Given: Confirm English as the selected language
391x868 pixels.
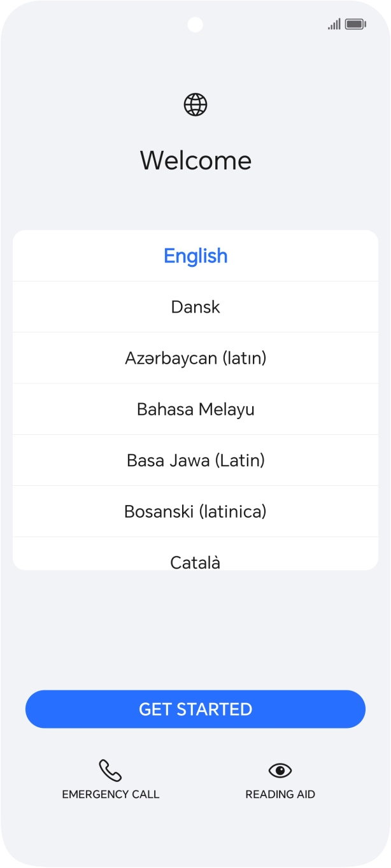Looking at the screenshot, I should click(x=195, y=255).
